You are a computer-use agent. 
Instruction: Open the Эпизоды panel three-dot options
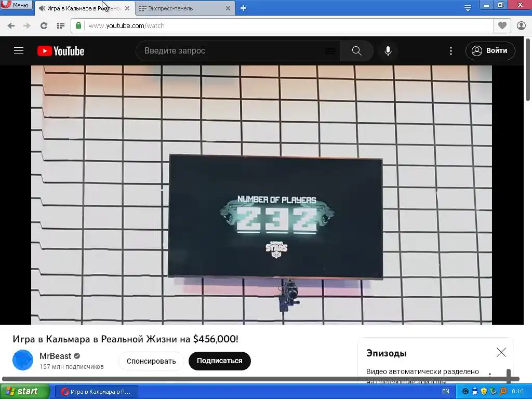pyautogui.click(x=490, y=374)
